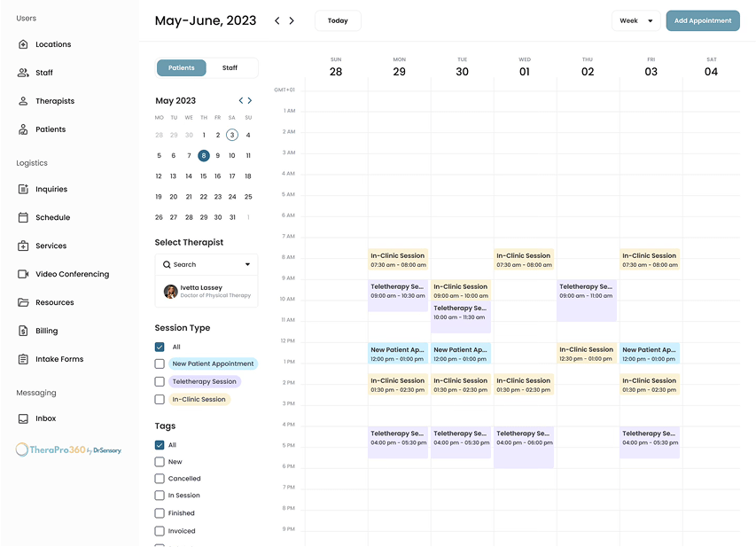This screenshot has height=547, width=756.
Task: Switch to the Staff tab
Action: coord(230,68)
